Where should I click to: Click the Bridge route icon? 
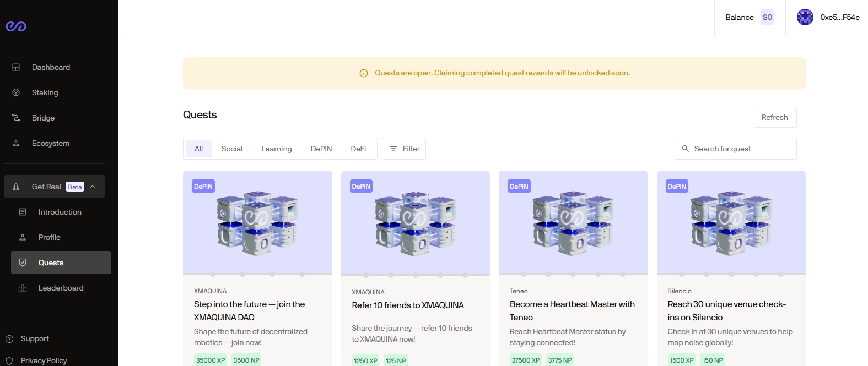coord(16,118)
